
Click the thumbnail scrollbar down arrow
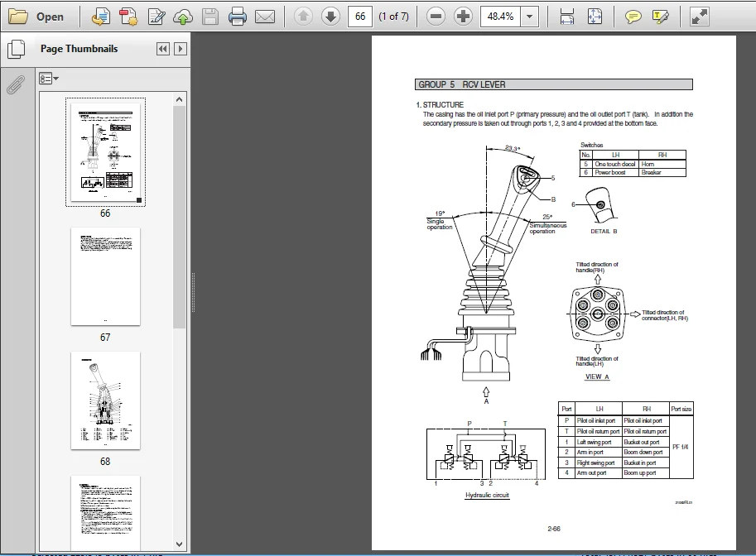[x=180, y=544]
